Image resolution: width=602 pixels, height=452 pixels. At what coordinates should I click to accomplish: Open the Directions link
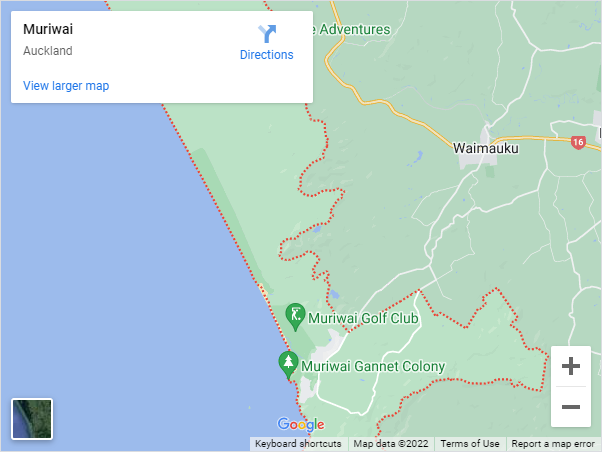[x=266, y=55]
